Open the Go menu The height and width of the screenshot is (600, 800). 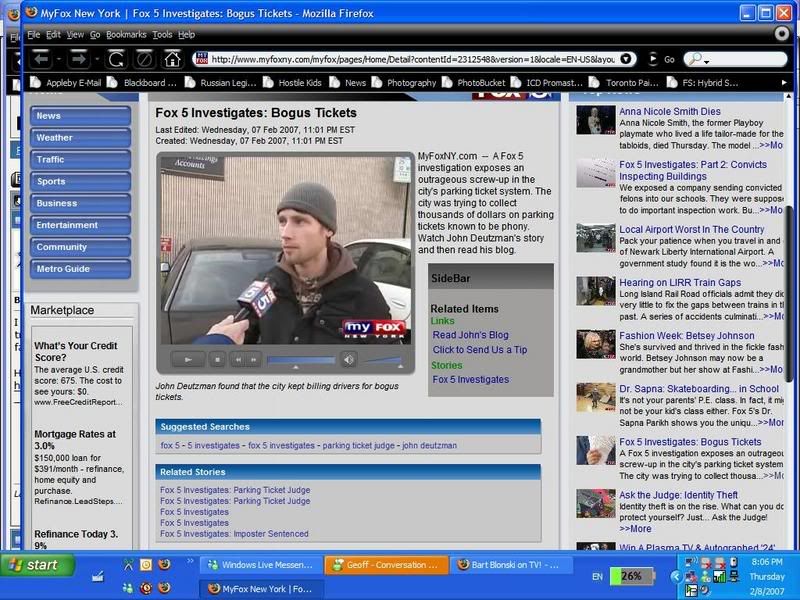pyautogui.click(x=95, y=35)
